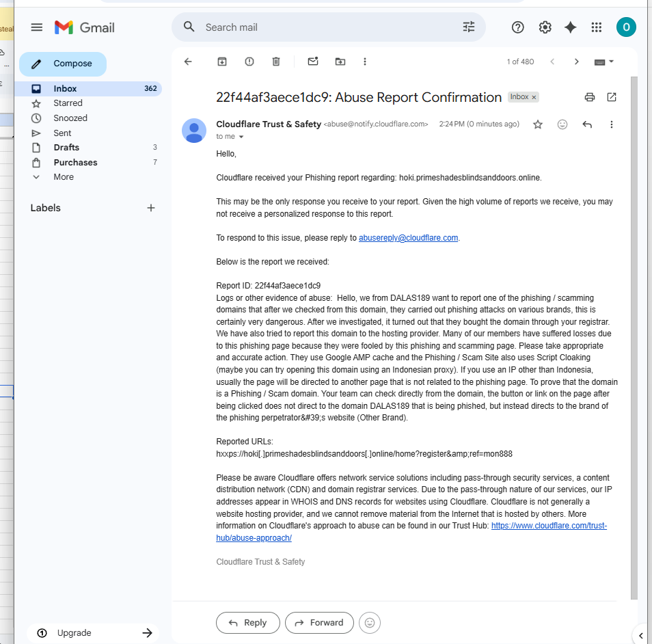Click the email vertical scrollbar
Viewport: 652px width, 644px height.
[x=634, y=338]
